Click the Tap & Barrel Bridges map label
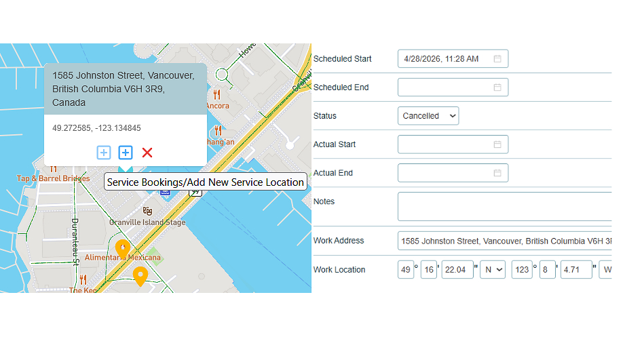Viewport: 644px width, 337px height. (x=54, y=178)
